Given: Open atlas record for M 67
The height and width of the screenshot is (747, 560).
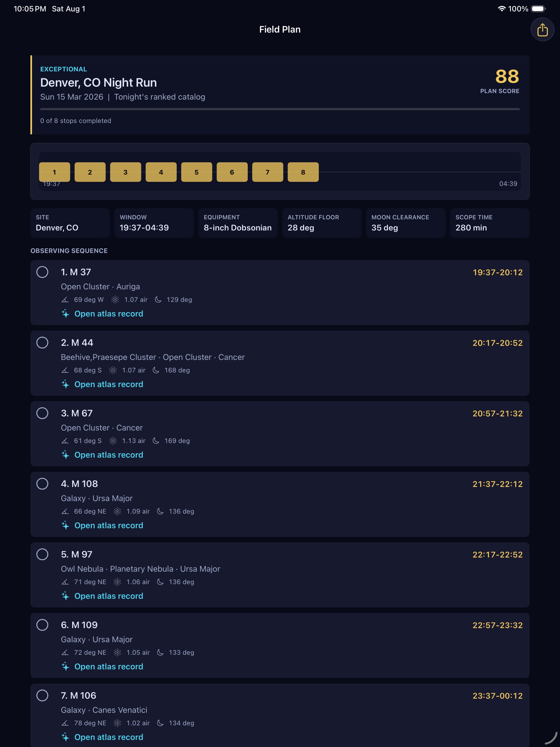Looking at the screenshot, I should (x=102, y=455).
